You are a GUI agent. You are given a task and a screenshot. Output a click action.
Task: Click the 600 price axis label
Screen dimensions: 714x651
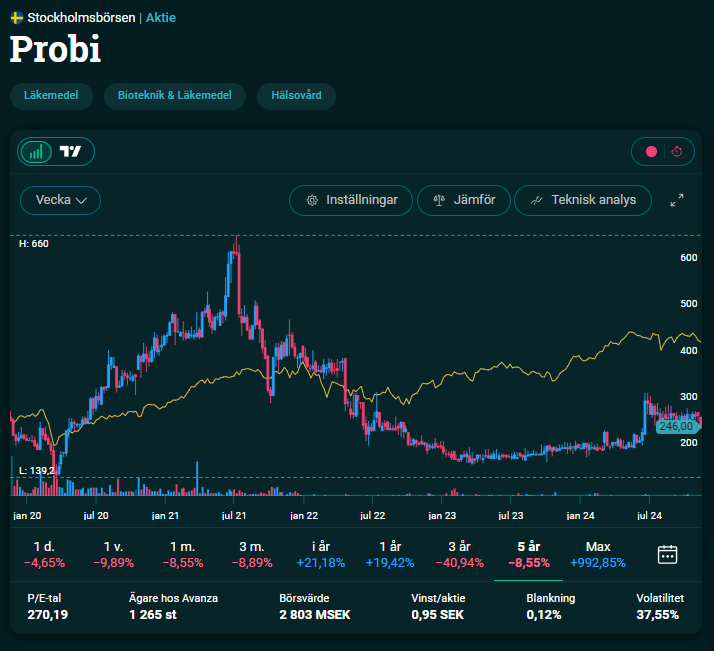[688, 258]
